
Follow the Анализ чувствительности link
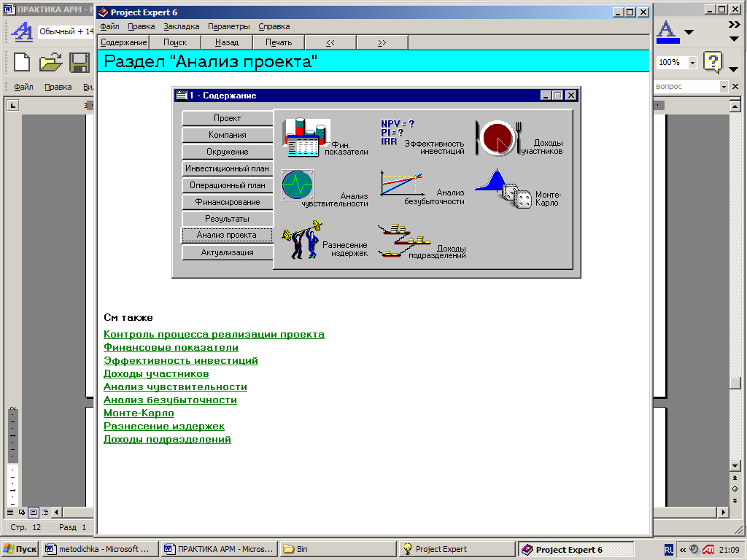[175, 386]
